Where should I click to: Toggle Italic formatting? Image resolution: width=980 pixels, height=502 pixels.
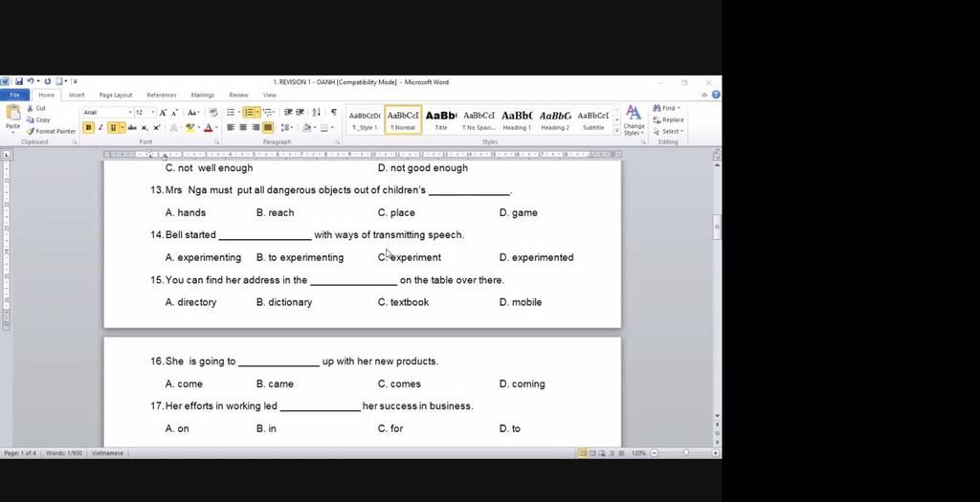[x=100, y=127]
